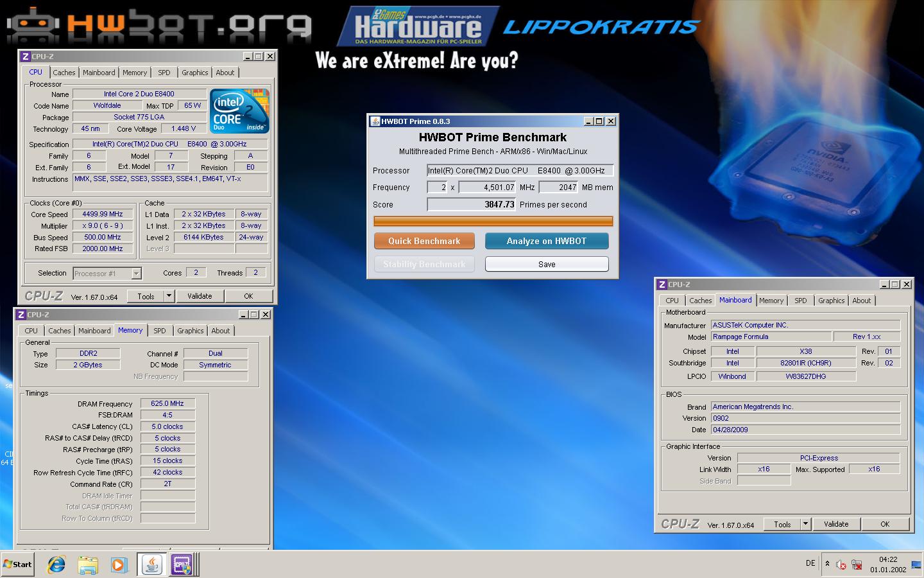This screenshot has height=578, width=924.
Task: Click the Wolfdale code name field
Action: (x=107, y=105)
